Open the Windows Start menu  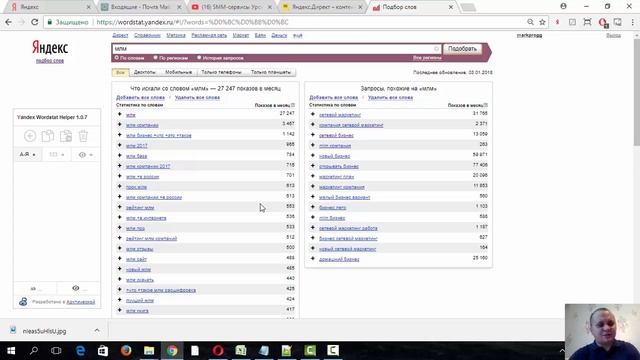coord(11,351)
